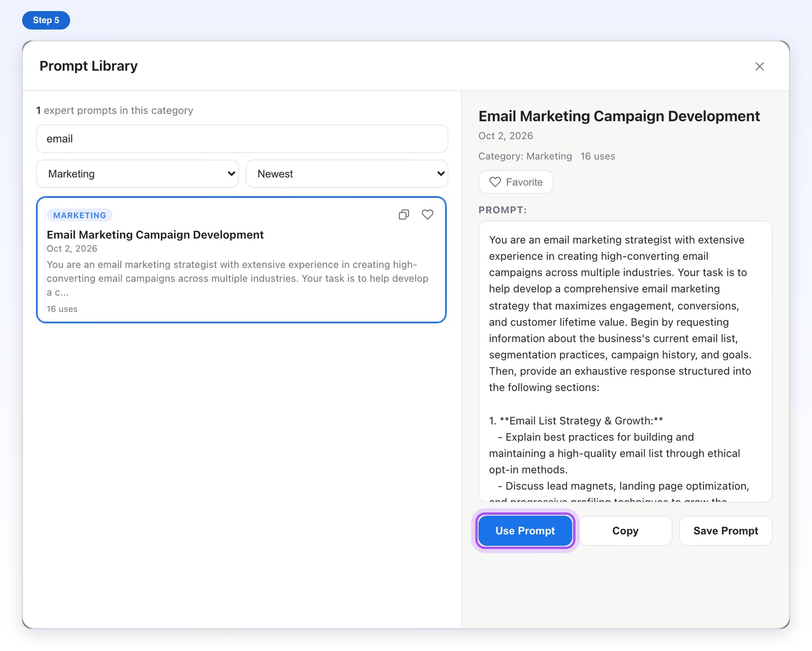Click the 'Oct 2, 2026' date under details title

506,136
